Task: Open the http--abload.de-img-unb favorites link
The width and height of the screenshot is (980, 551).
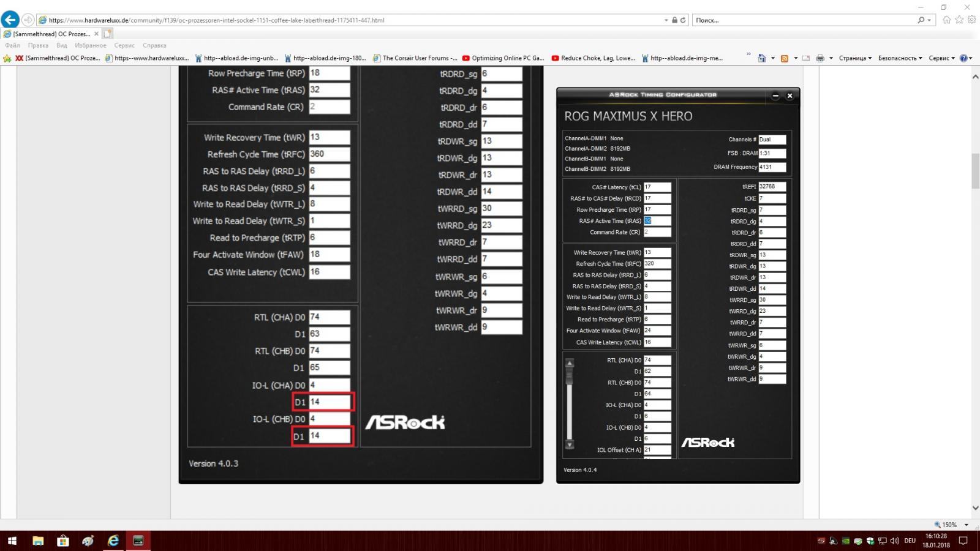Action: click(x=236, y=58)
